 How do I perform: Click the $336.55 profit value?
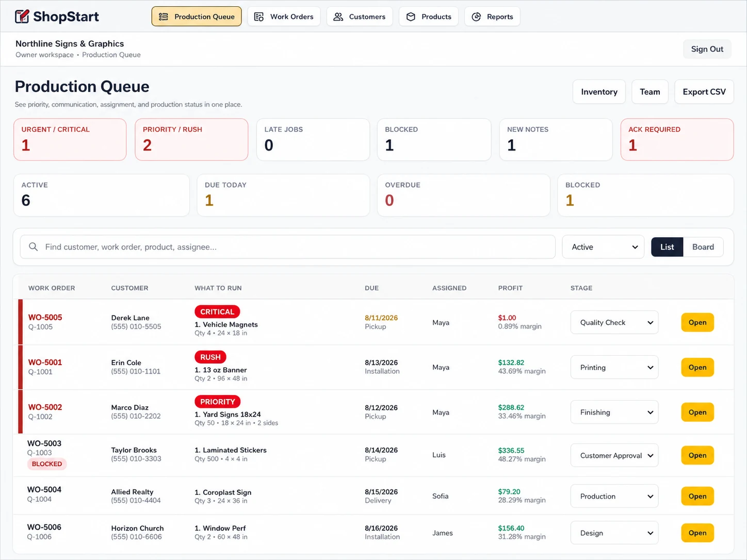pos(511,450)
